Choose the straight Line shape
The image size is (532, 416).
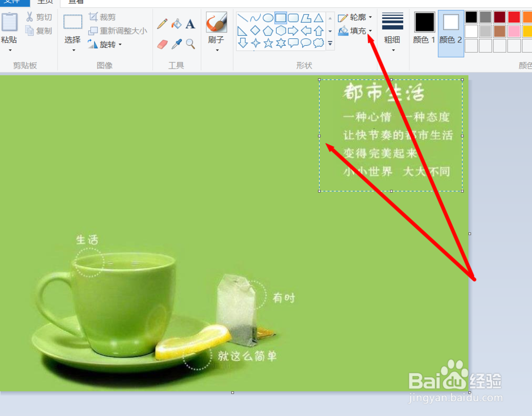(242, 17)
